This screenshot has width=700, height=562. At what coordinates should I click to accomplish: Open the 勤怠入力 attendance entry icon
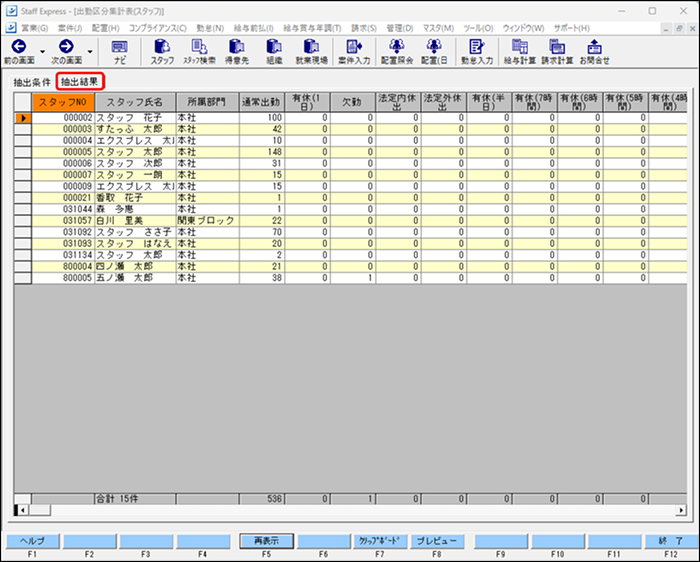click(477, 46)
